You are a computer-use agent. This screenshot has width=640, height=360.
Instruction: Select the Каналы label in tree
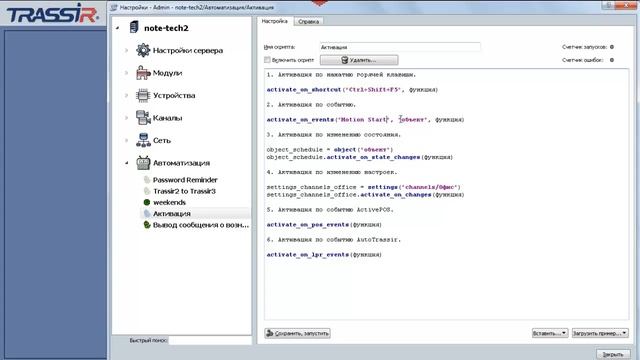point(167,118)
